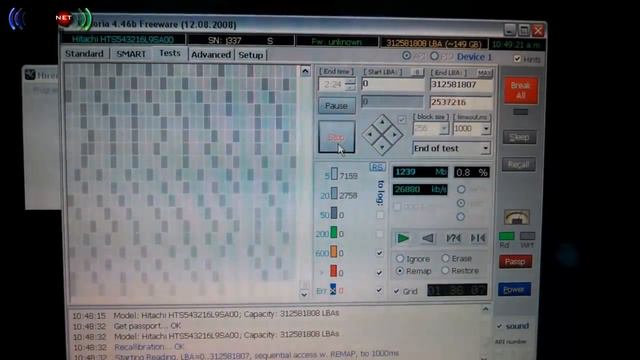Click the |?◄ jump-back seek button

(453, 238)
